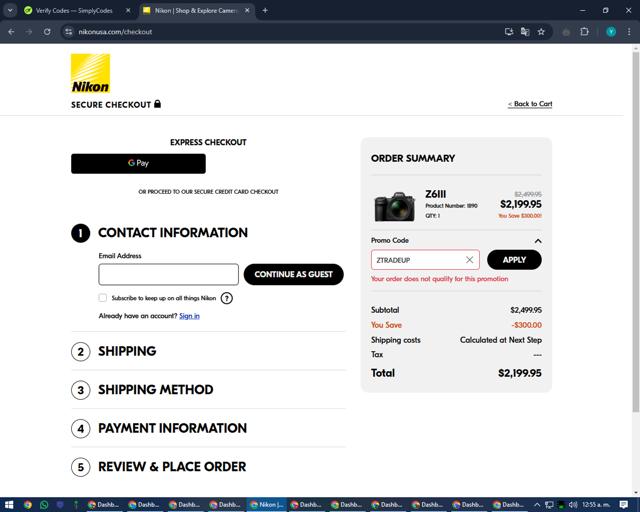640x512 pixels.
Task: Go back to previous browser page
Action: (11, 31)
